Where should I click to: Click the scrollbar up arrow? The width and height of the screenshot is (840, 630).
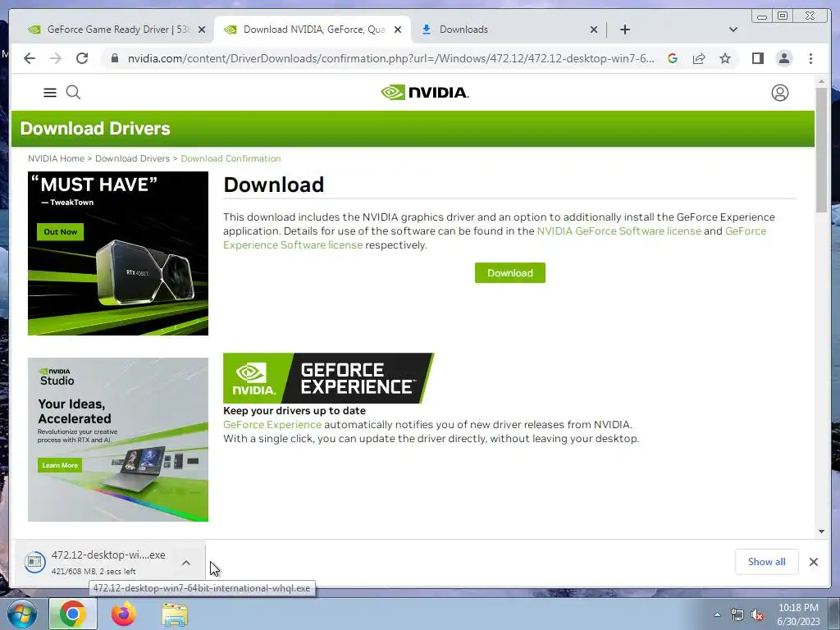point(821,82)
